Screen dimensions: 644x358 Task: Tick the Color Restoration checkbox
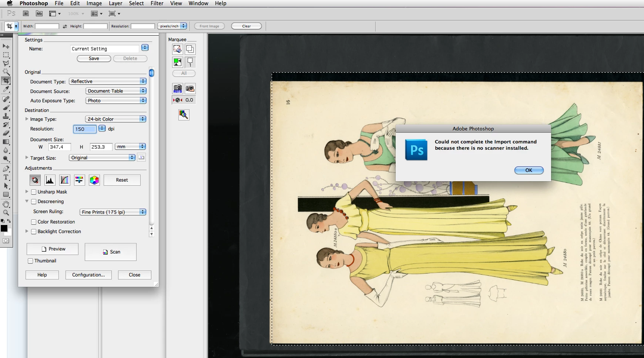34,222
